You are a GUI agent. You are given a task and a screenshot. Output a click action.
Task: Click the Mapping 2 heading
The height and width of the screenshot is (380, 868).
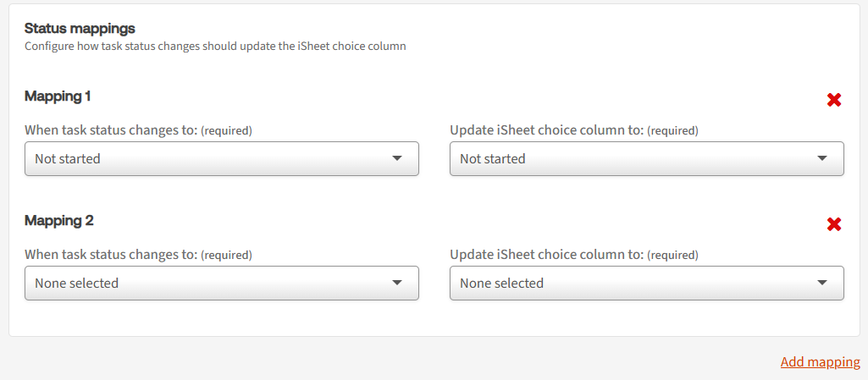pos(59,221)
